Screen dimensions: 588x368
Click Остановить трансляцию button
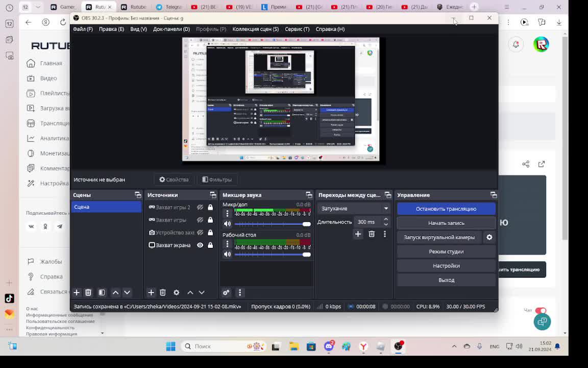click(x=446, y=209)
